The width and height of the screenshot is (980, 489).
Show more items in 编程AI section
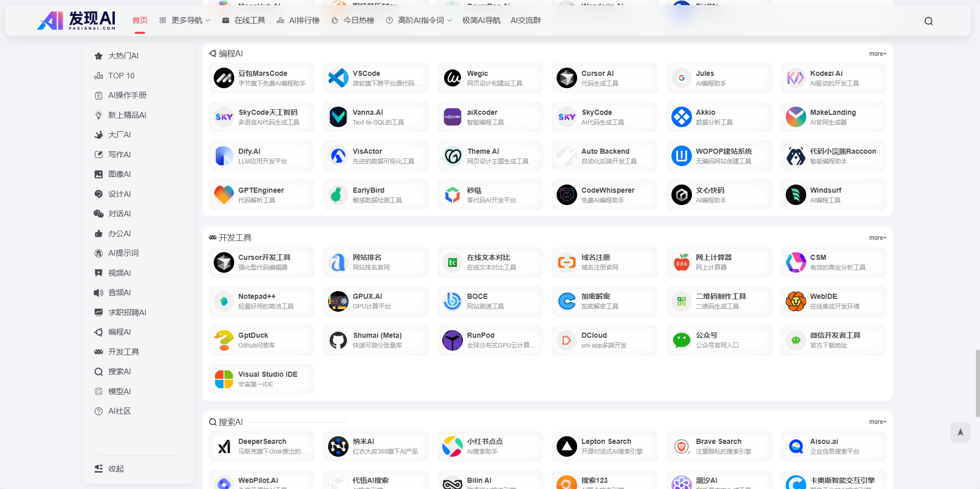877,54
